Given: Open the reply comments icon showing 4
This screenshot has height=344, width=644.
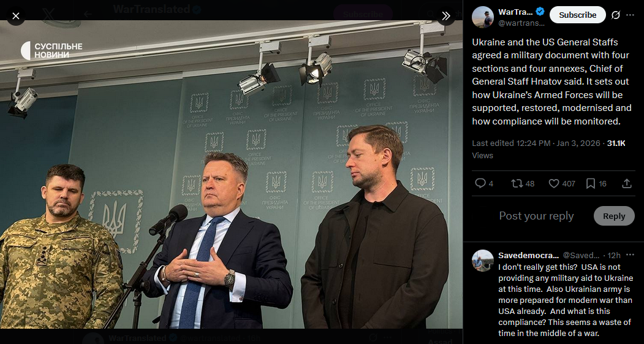Looking at the screenshot, I should (x=484, y=183).
